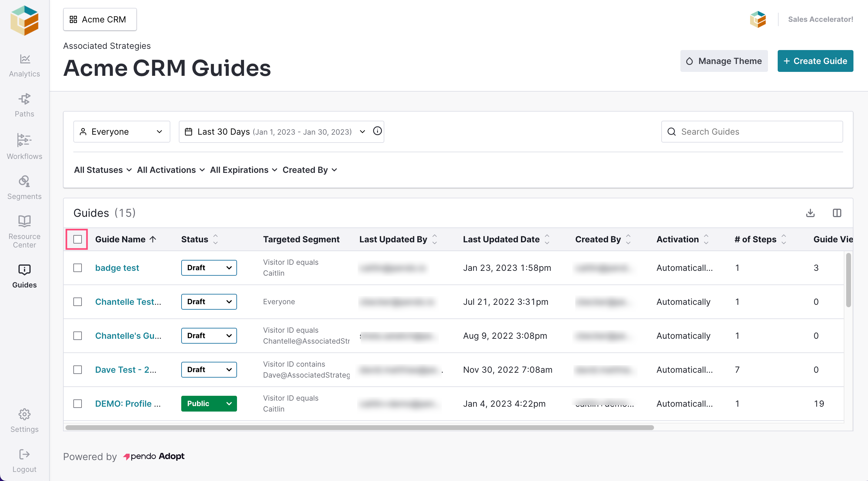The height and width of the screenshot is (481, 868).
Task: Open the Everyone segment dropdown
Action: click(x=122, y=131)
